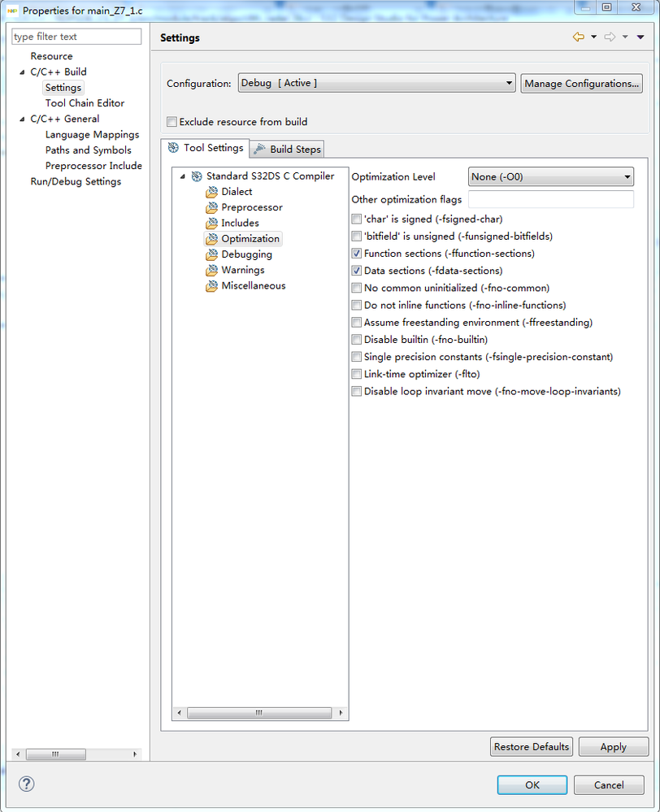This screenshot has width=660, height=812.
Task: Click the Preprocessor category icon
Action: [211, 207]
